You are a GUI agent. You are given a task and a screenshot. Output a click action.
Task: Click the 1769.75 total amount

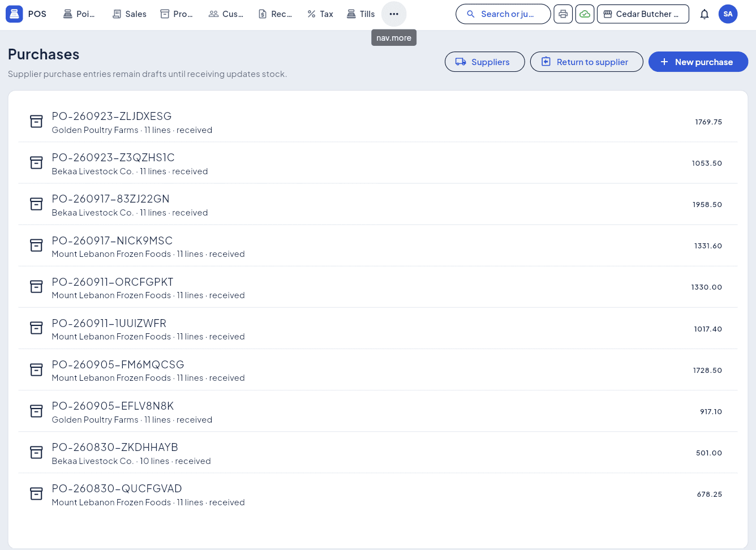[708, 122]
